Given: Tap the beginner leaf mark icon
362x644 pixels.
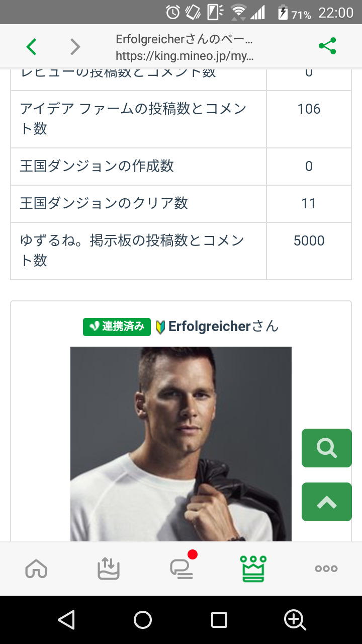Looking at the screenshot, I should tap(160, 328).
